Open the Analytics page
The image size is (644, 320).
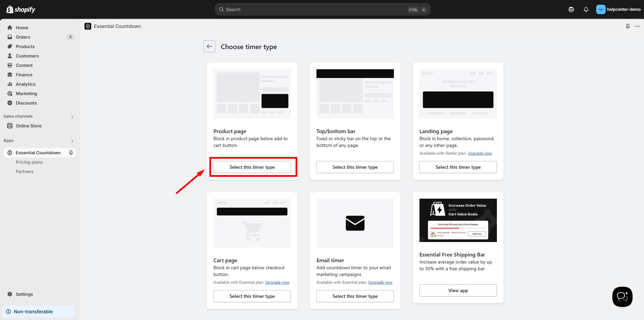tap(26, 84)
